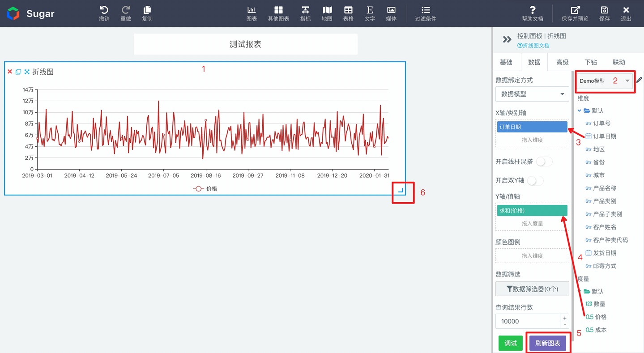
Task: Maximize the line chart with expand icon
Action: [27, 72]
